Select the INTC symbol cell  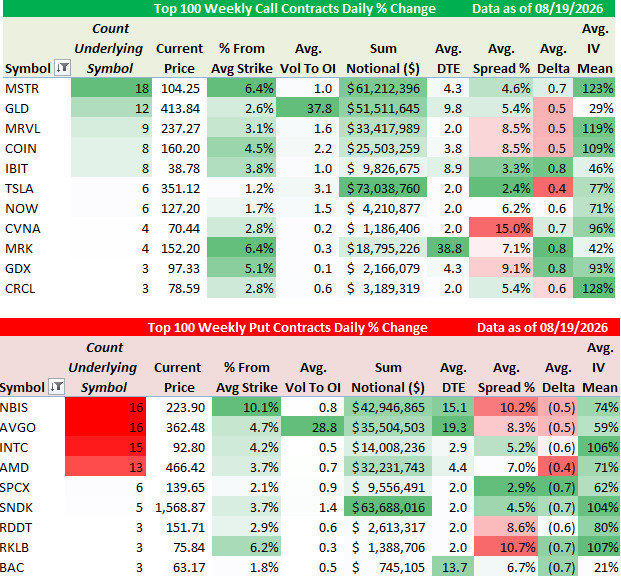(x=32, y=447)
